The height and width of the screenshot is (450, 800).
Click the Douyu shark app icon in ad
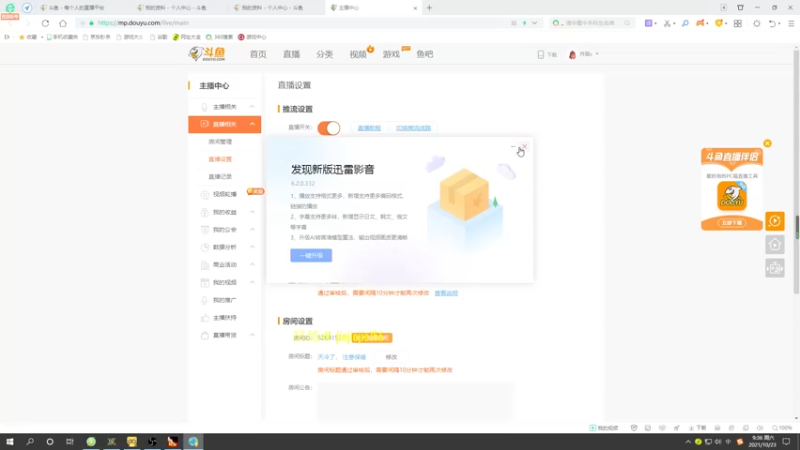732,196
